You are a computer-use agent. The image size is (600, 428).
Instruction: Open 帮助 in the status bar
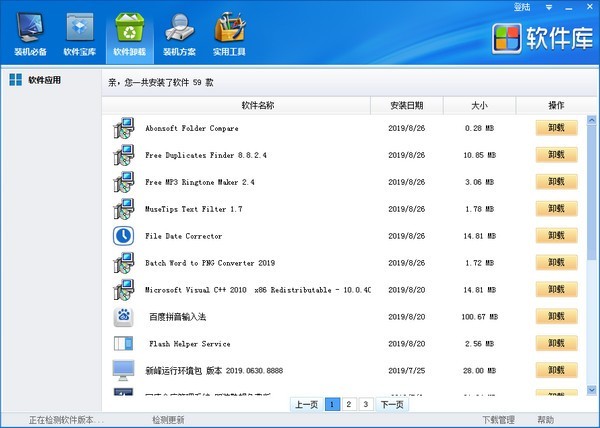point(545,420)
